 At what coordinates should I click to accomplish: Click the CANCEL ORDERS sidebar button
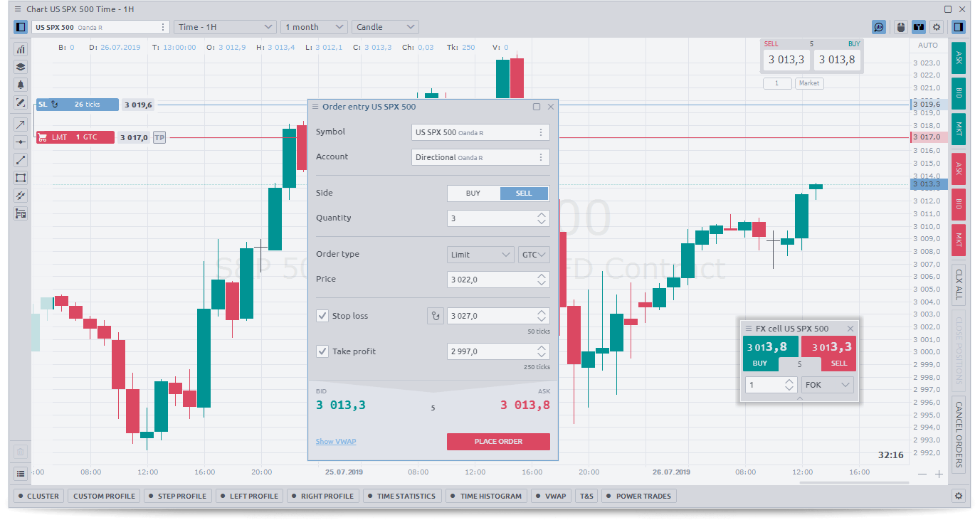coord(959,434)
